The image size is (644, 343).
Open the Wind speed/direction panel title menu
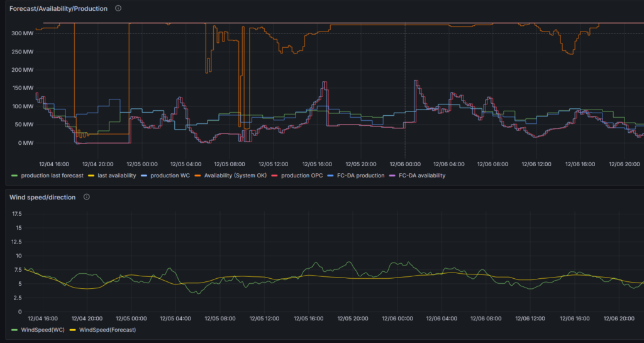coord(42,197)
